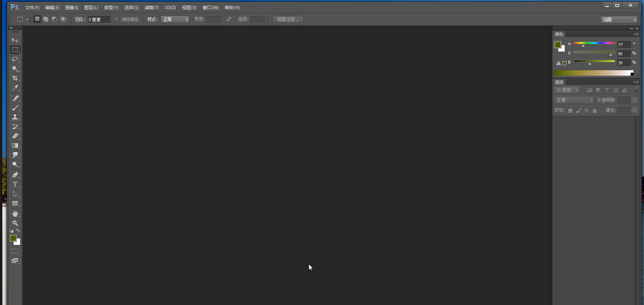Screen dimensions: 644x305
Task: Select the Healing Brush tool
Action: click(15, 98)
